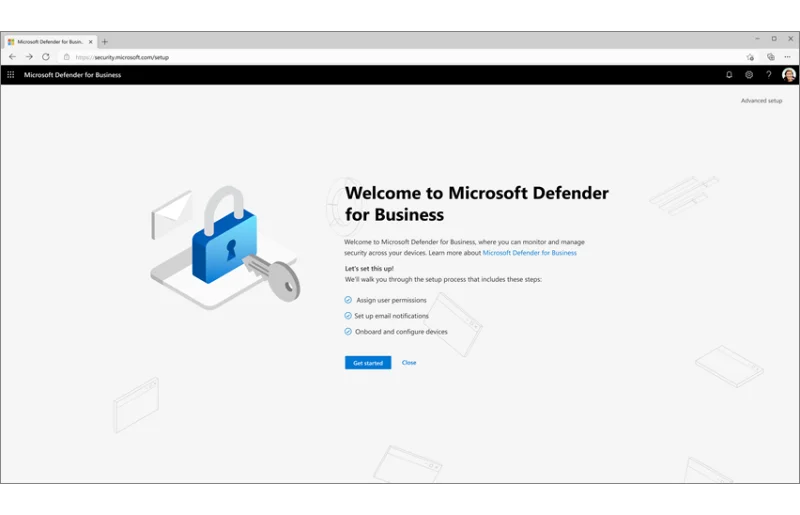
Task: Click the 'Onboard and configure devices' text
Action: [401, 332]
